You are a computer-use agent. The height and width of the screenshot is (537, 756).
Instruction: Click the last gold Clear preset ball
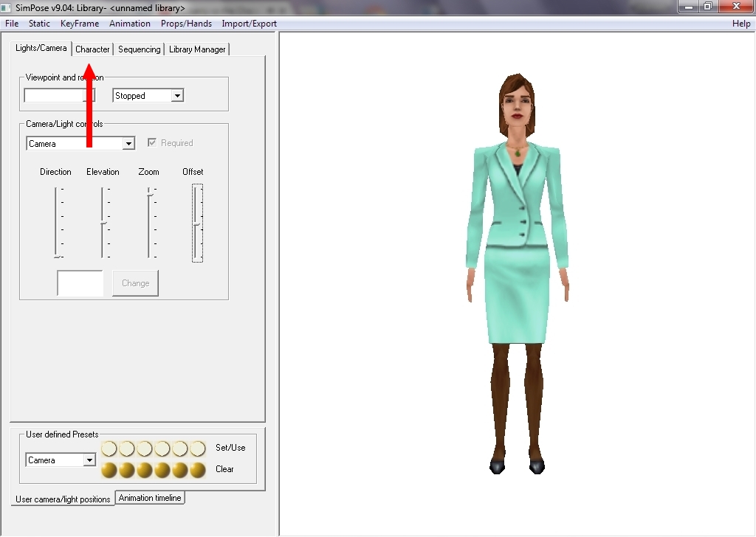click(x=198, y=470)
